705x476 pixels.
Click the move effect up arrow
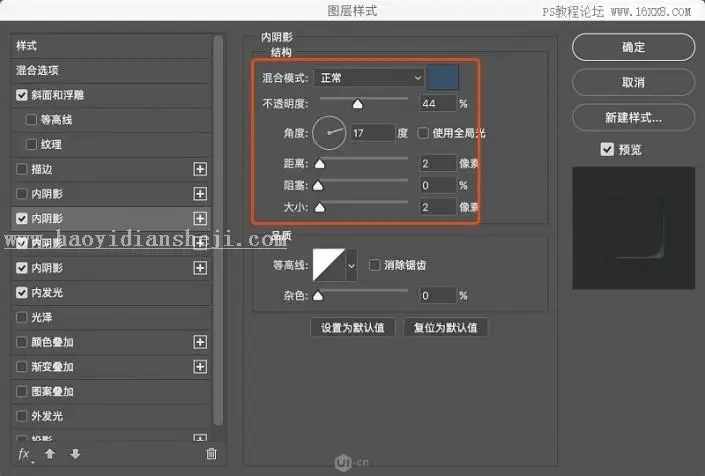click(x=50, y=454)
